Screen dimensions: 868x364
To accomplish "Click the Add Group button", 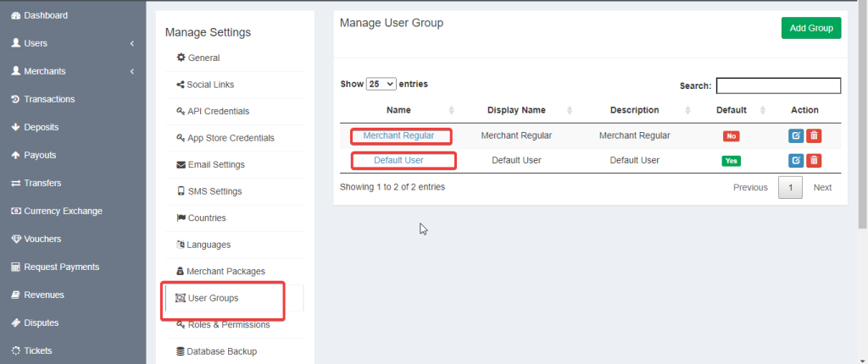I will tap(810, 28).
